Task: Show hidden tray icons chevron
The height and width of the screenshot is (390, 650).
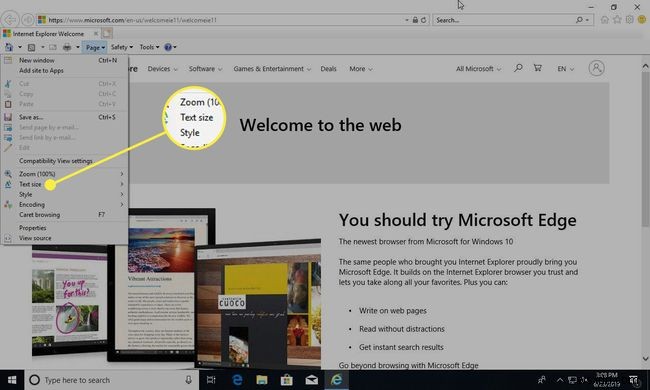Action: (x=560, y=380)
